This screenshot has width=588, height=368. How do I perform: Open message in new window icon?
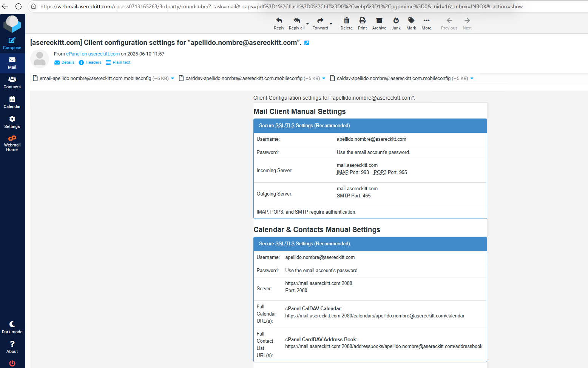307,43
